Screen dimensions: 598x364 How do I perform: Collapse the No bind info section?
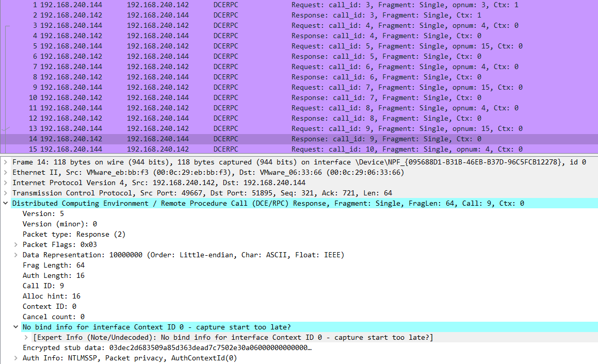tap(16, 327)
